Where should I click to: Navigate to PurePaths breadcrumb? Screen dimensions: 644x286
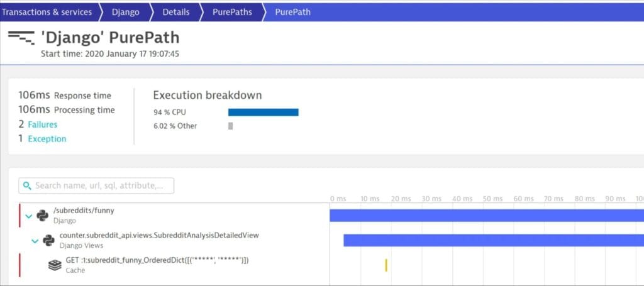231,13
